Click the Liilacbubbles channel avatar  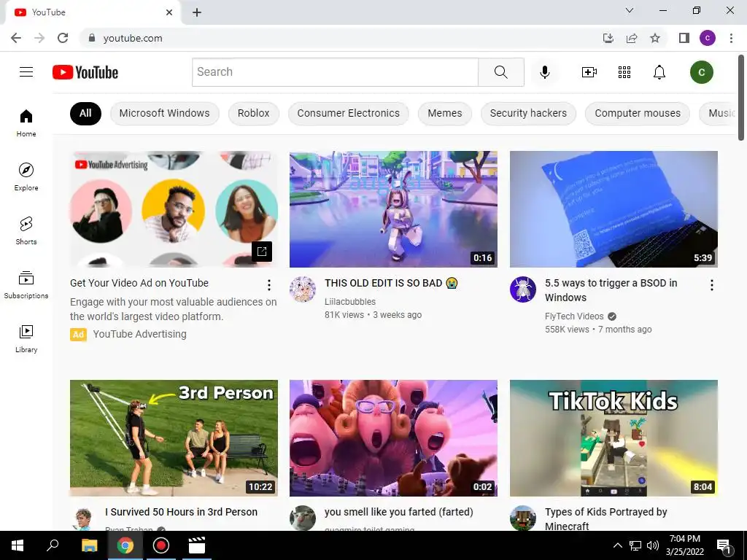[x=303, y=289]
